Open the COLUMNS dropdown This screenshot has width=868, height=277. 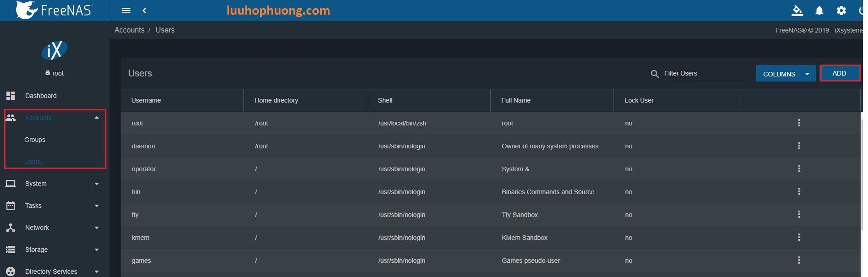tap(785, 74)
